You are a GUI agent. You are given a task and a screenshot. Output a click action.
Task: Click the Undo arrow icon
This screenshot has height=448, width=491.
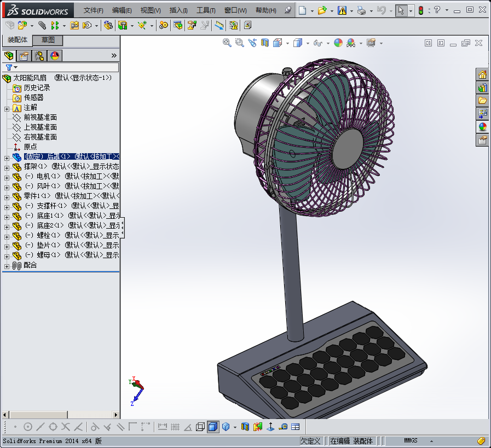pyautogui.click(x=381, y=10)
